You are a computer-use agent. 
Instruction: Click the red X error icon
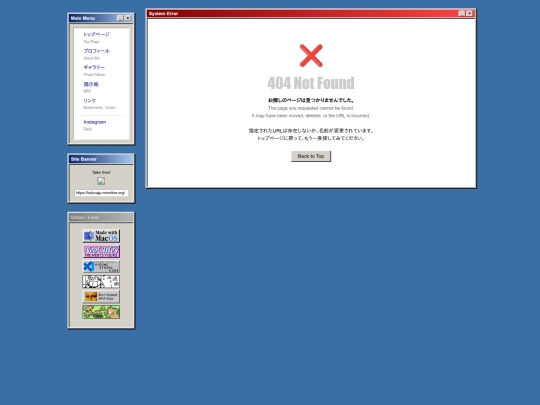coord(311,55)
